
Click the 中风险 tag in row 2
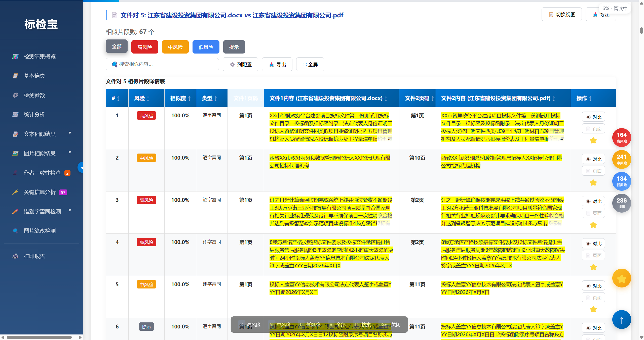click(146, 158)
